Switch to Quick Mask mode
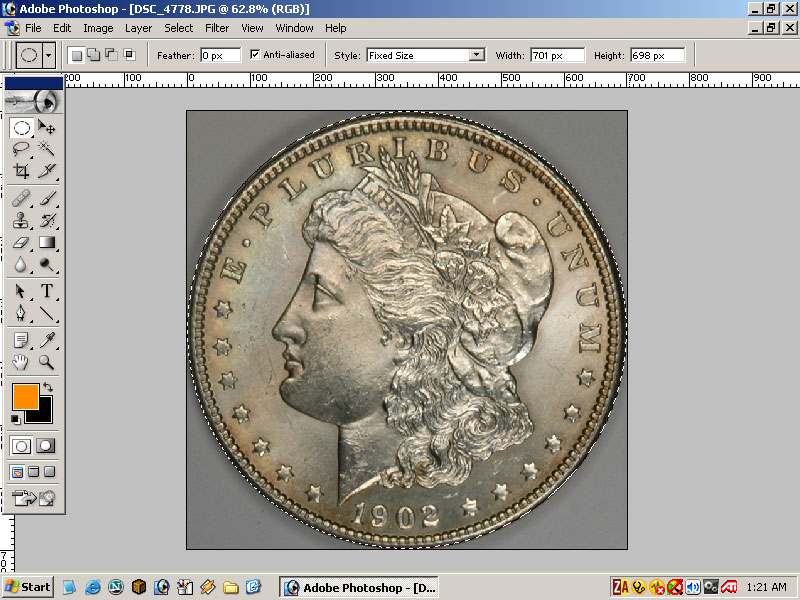Viewport: 800px width, 600px height. pyautogui.click(x=46, y=446)
